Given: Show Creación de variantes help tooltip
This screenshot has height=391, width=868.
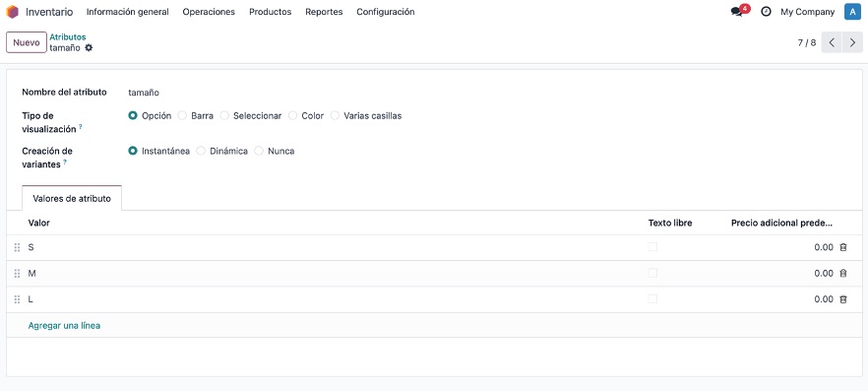Looking at the screenshot, I should pyautogui.click(x=65, y=163).
